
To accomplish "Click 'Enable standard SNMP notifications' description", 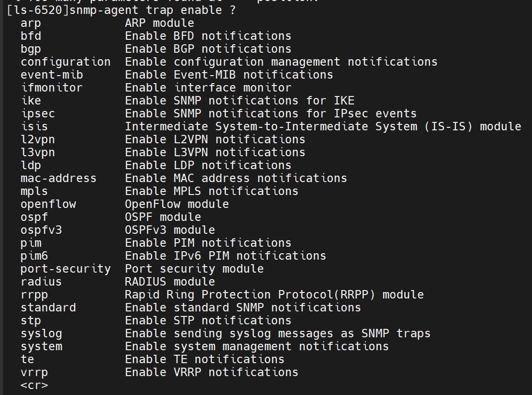I will 243,308.
